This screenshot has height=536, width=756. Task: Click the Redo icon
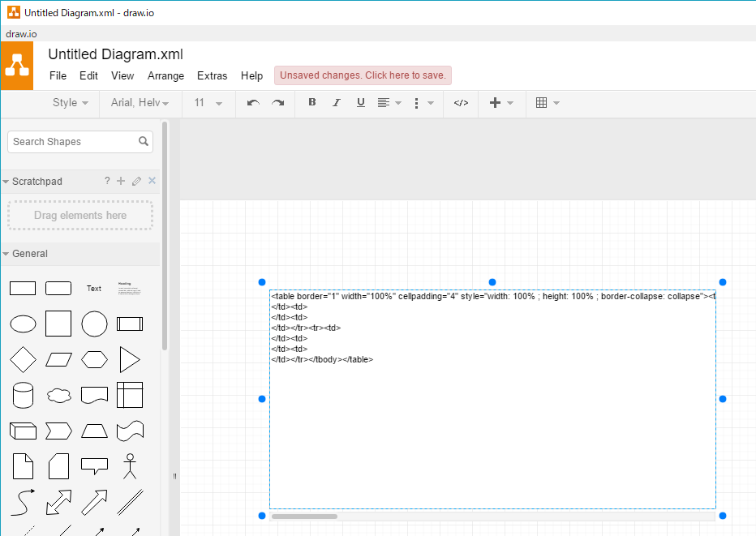pyautogui.click(x=277, y=103)
